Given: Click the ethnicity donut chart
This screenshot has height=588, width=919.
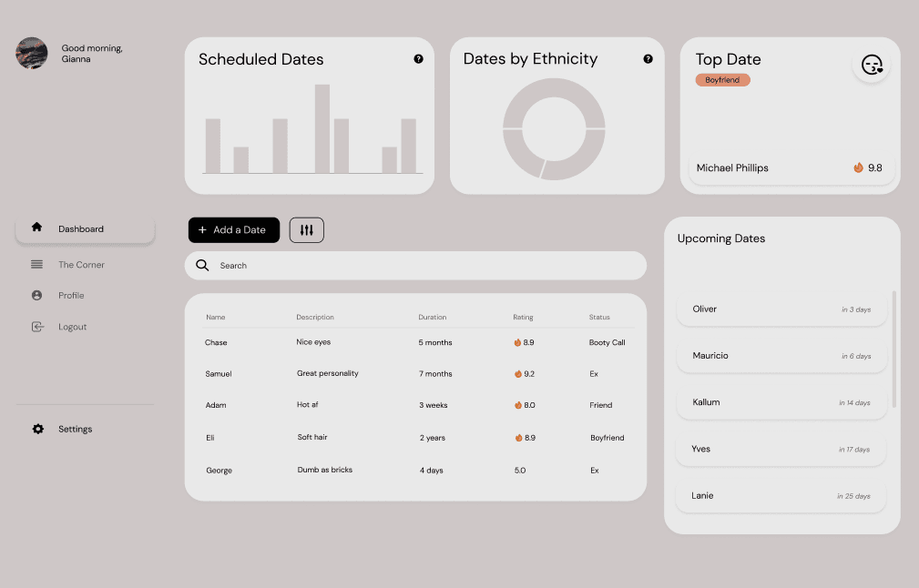Looking at the screenshot, I should (554, 129).
